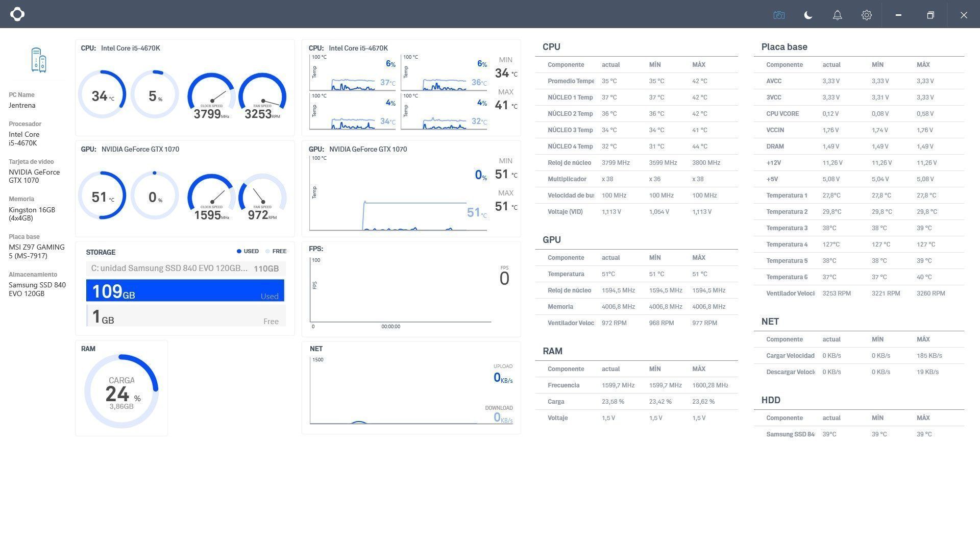
Task: Click the PC tower icon in the sidebar
Action: click(x=38, y=60)
